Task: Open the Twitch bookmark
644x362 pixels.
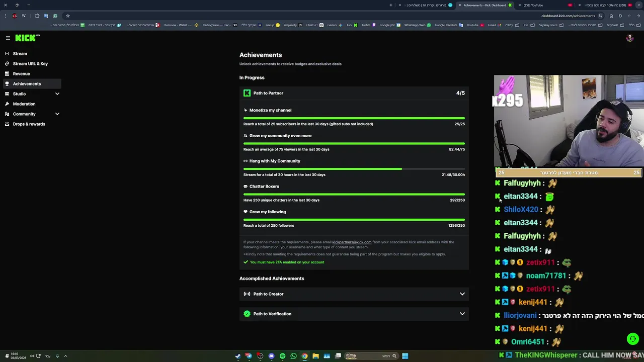Action: 368,25
